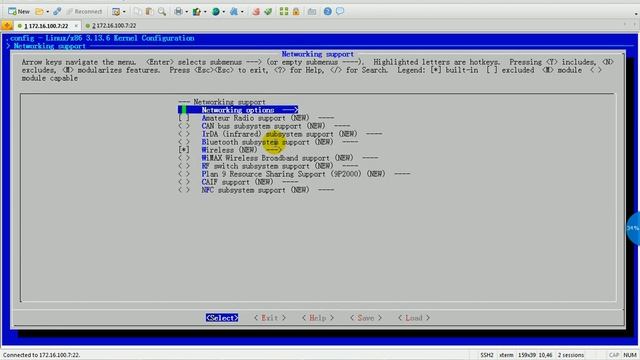The height and width of the screenshot is (360, 640).
Task: Click the Reconnect toolbar button
Action: pos(84,11)
